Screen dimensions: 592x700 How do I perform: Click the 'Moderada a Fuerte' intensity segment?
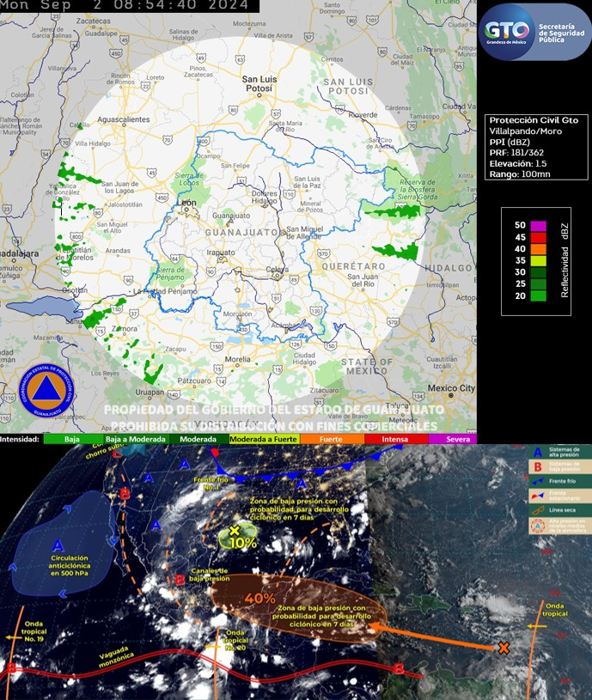(264, 439)
